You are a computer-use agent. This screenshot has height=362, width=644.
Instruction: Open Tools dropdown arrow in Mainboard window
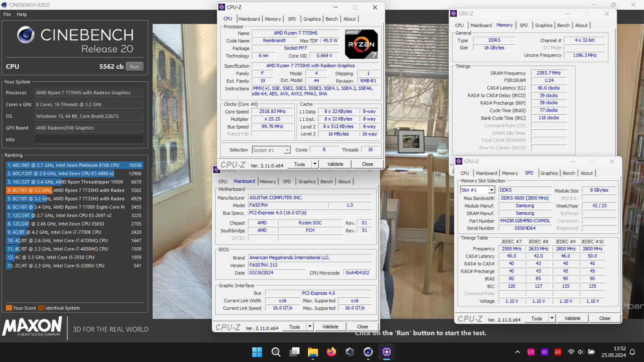(x=310, y=326)
